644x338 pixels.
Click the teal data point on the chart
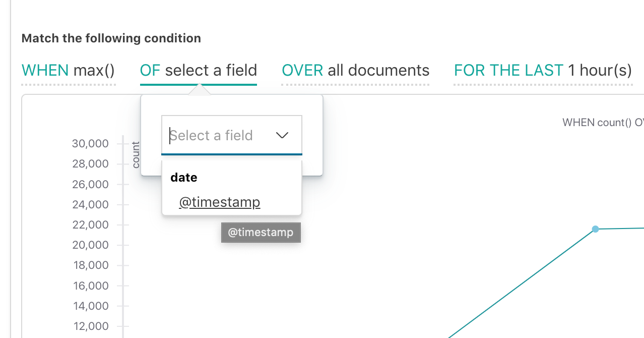pos(596,229)
